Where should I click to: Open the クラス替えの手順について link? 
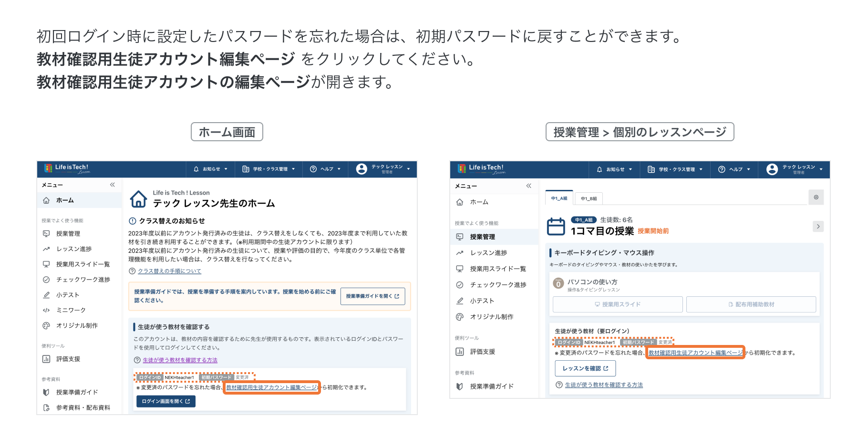[x=169, y=271]
